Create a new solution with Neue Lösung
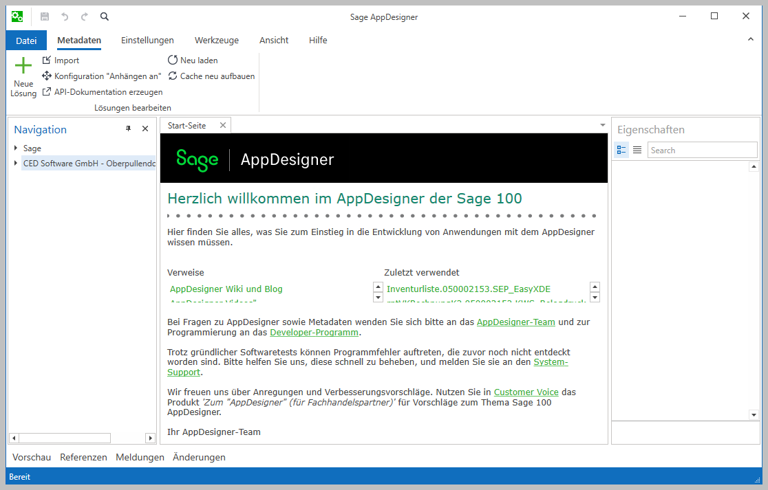Screen dimensions: 768x490 [x=23, y=77]
